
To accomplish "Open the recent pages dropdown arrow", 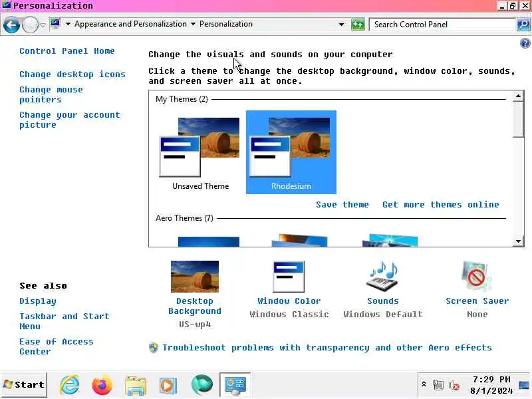I will 43,25.
